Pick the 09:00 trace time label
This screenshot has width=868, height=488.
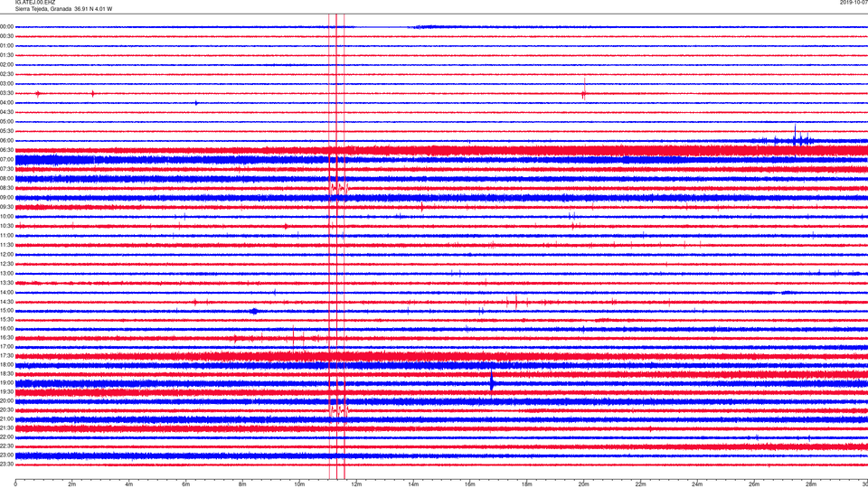click(x=6, y=198)
